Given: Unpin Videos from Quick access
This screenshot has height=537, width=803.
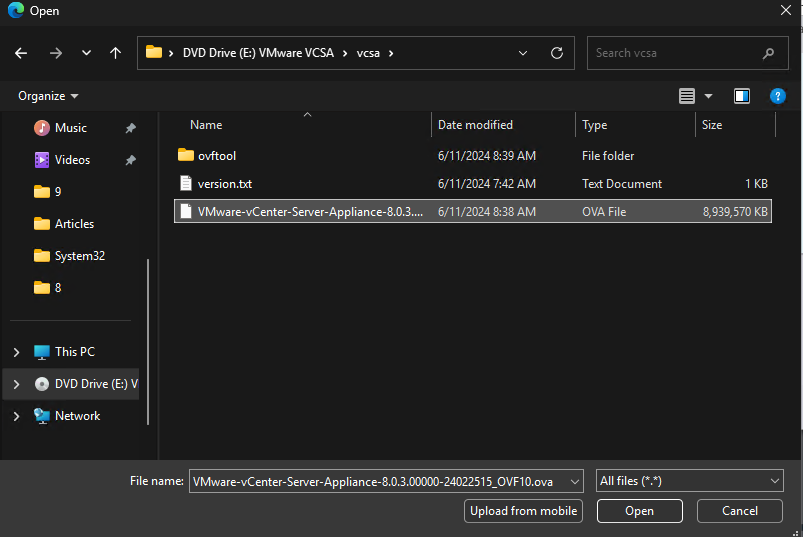Looking at the screenshot, I should pos(130,160).
